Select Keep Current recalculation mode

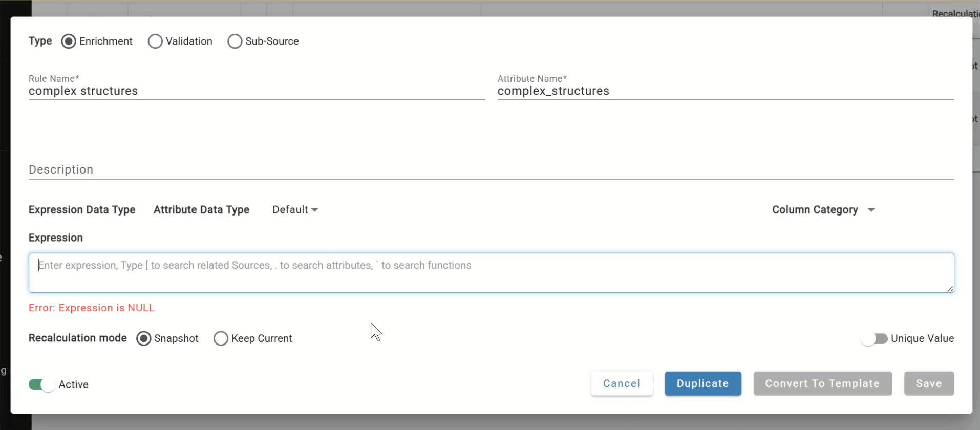(221, 338)
